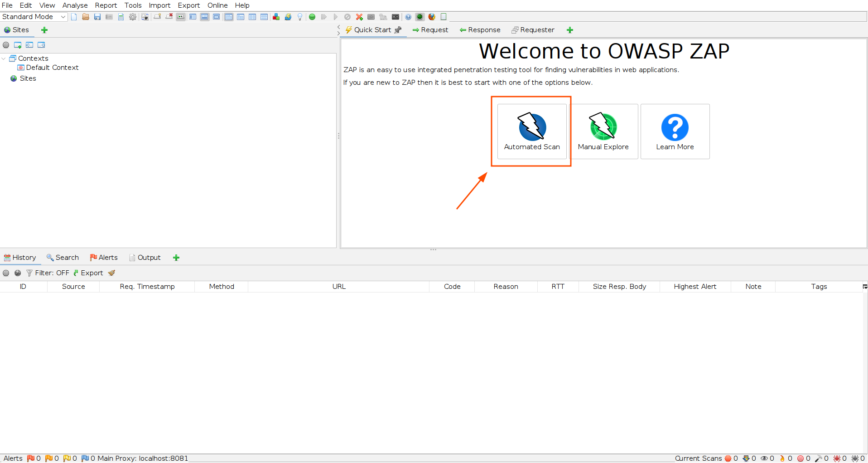Viewport: 868px width, 463px height.
Task: Open the History table column chooser icon
Action: (865, 287)
